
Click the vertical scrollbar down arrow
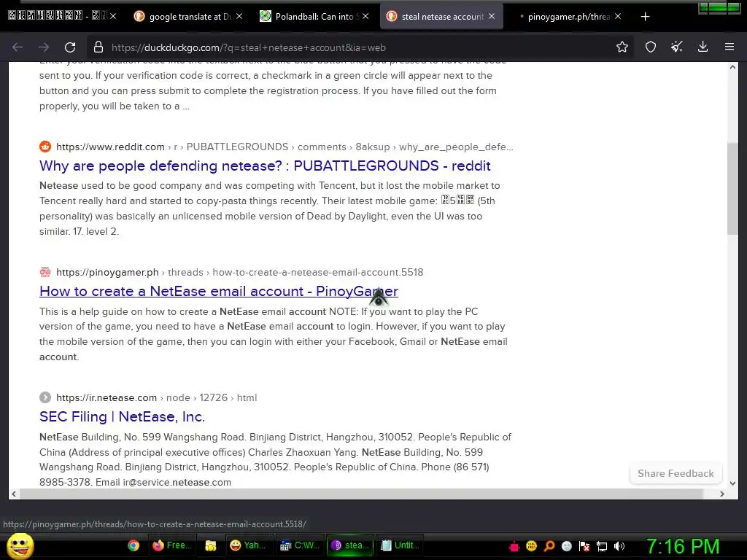pos(732,483)
